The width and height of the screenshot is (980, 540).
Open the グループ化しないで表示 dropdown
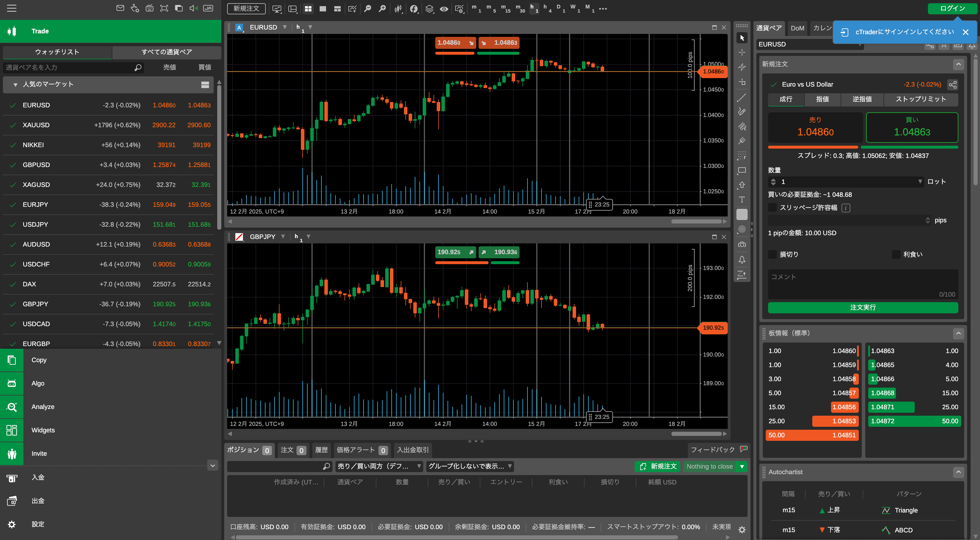pyautogui.click(x=470, y=466)
